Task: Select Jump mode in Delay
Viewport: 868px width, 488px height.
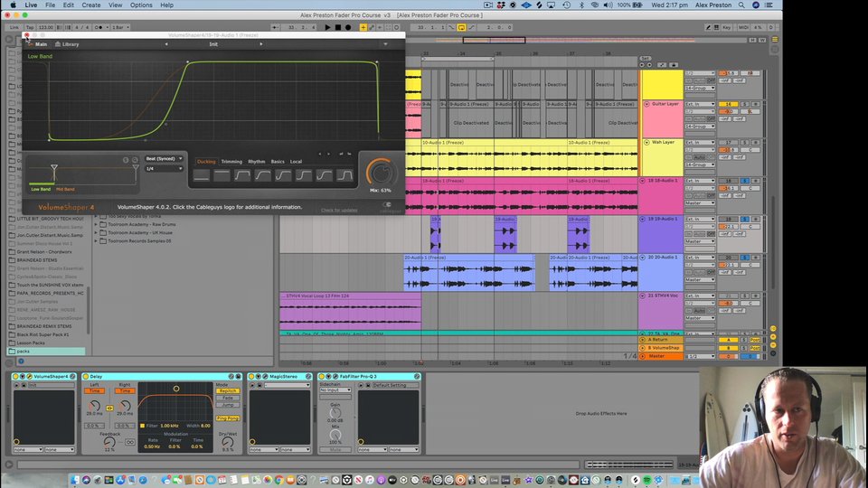Action: coord(228,405)
